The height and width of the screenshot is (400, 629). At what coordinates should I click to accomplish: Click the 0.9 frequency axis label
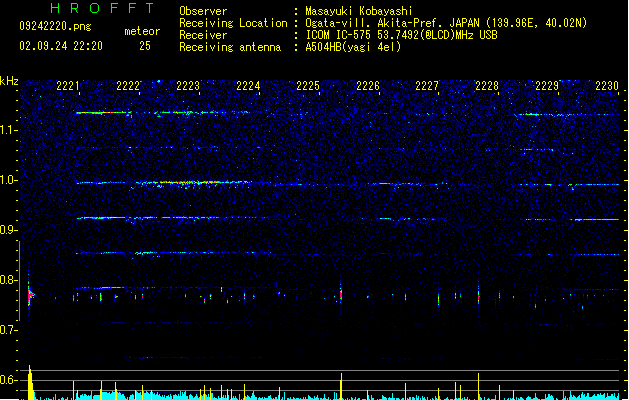(9, 230)
